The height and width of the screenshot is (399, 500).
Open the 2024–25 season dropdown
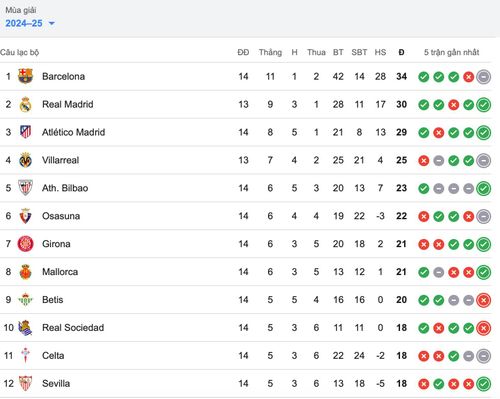pyautogui.click(x=30, y=23)
